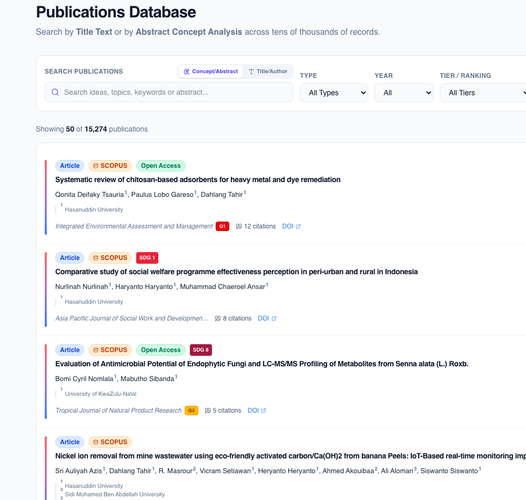The height and width of the screenshot is (500, 526).
Task: Open title 'Comparative study of social welfare programme'
Action: 236,271
